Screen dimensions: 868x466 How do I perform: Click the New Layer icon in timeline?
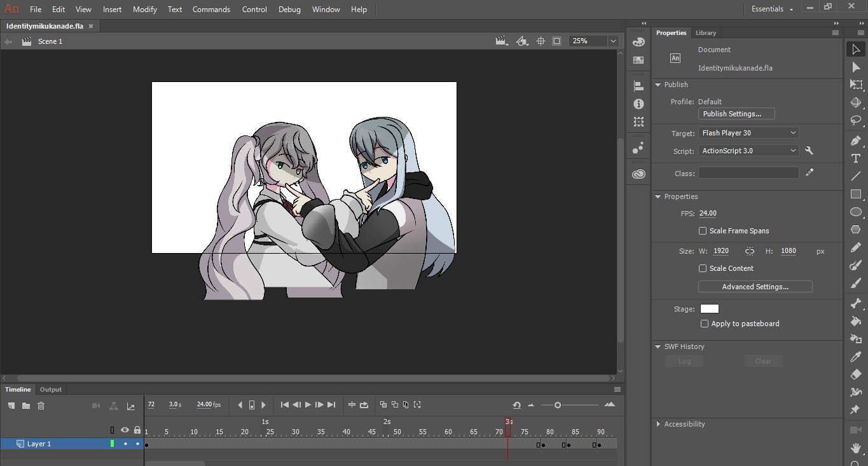click(x=11, y=406)
